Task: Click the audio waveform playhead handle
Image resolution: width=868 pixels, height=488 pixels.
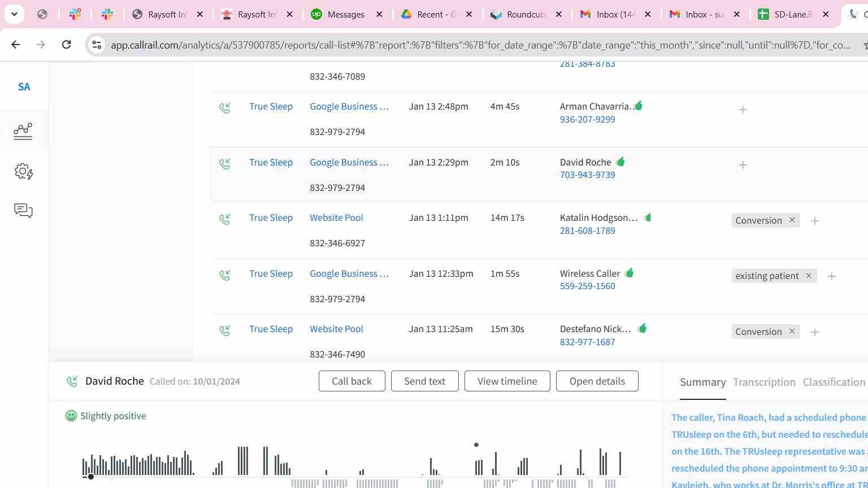Action: point(90,477)
